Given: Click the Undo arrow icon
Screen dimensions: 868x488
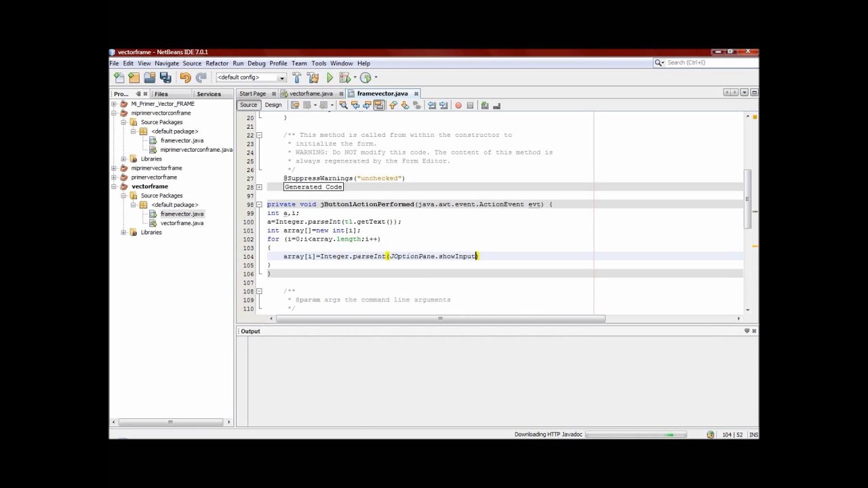Looking at the screenshot, I should click(185, 77).
